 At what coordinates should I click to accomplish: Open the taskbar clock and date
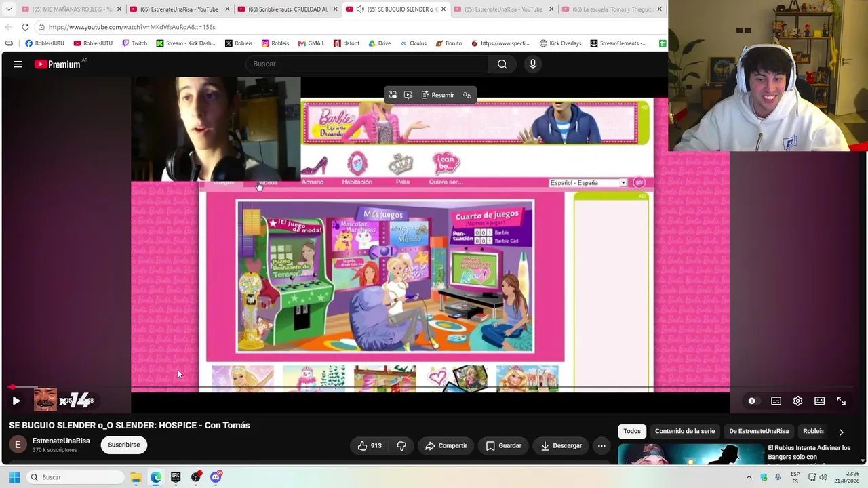coord(846,477)
